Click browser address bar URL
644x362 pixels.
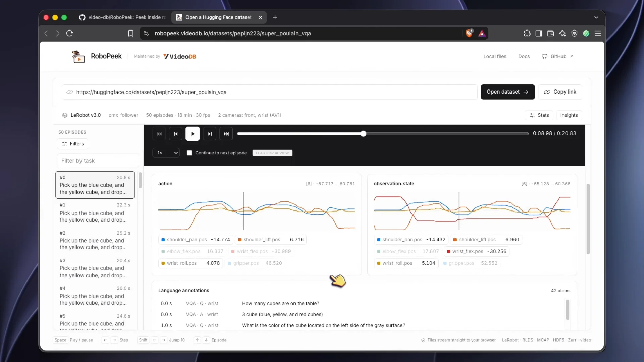(233, 33)
